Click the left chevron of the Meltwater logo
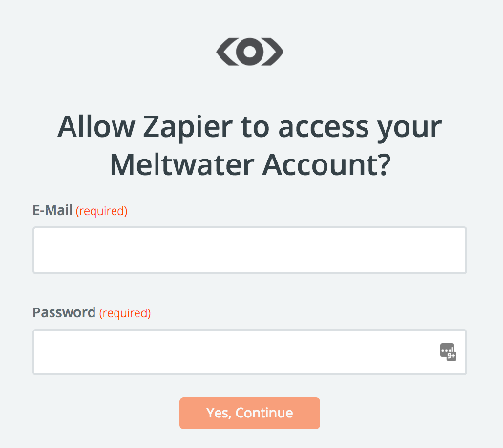The width and height of the screenshot is (503, 448). coord(227,52)
